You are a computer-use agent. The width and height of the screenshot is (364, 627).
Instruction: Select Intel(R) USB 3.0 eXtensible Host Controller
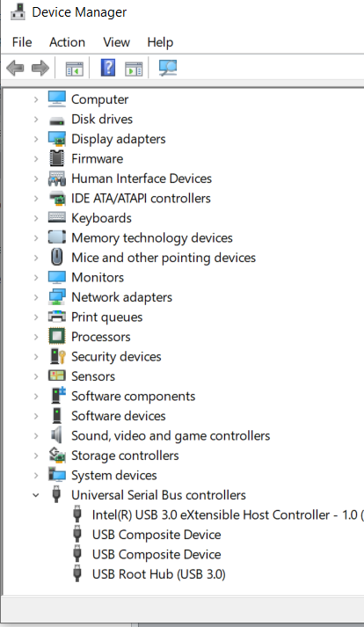point(227,514)
